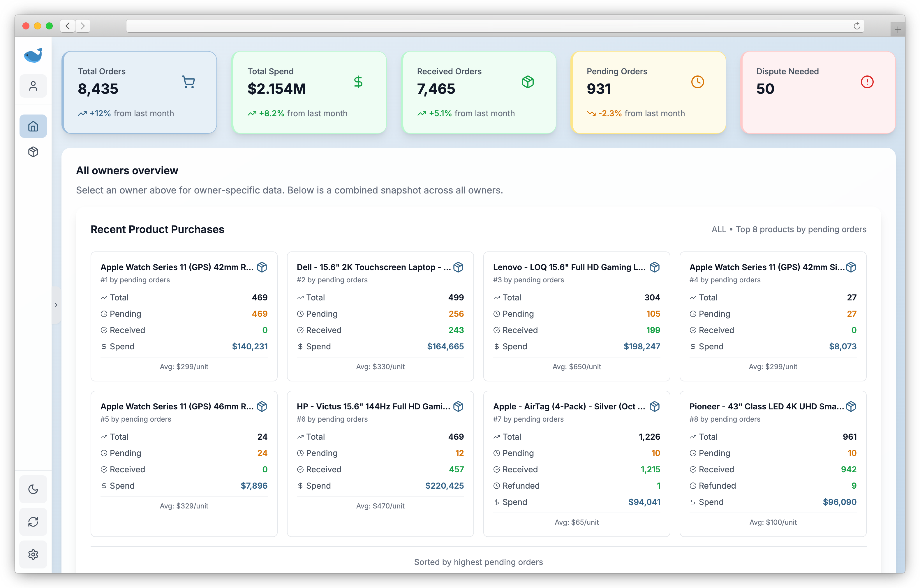Image resolution: width=920 pixels, height=588 pixels.
Task: Click the sync/refresh icon in the sidebar
Action: pyautogui.click(x=33, y=522)
